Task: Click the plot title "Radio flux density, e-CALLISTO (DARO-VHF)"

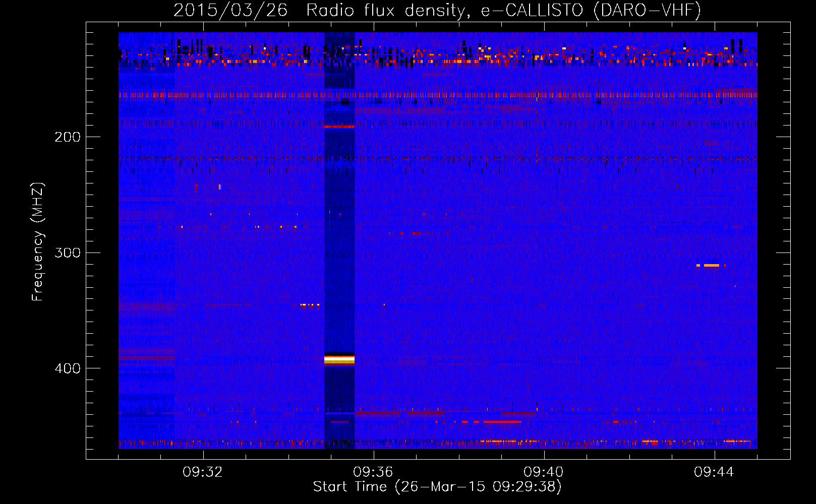Action: (x=503, y=10)
